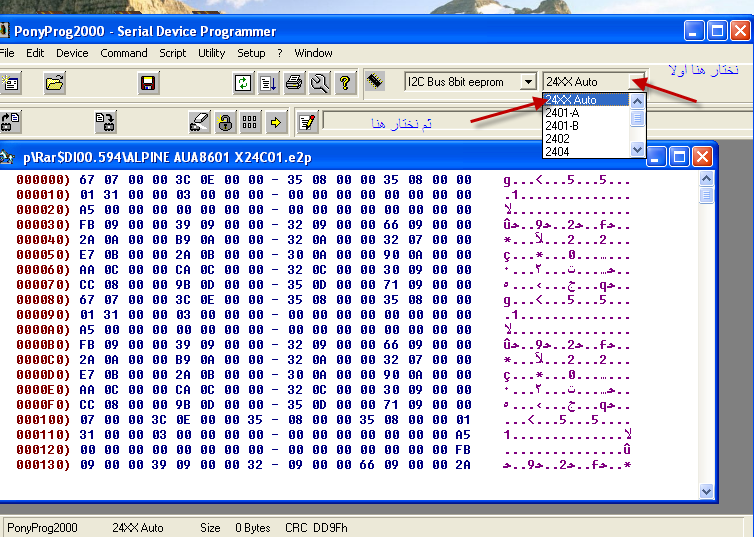The image size is (754, 537).
Task: Click address 000100) in the hex view
Action: coord(43,420)
